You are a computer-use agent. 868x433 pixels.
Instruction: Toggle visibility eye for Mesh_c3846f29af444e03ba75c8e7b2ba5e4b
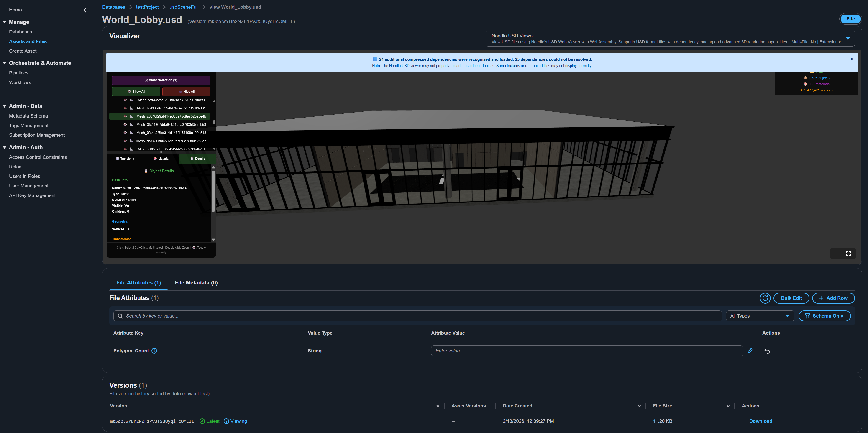[125, 116]
